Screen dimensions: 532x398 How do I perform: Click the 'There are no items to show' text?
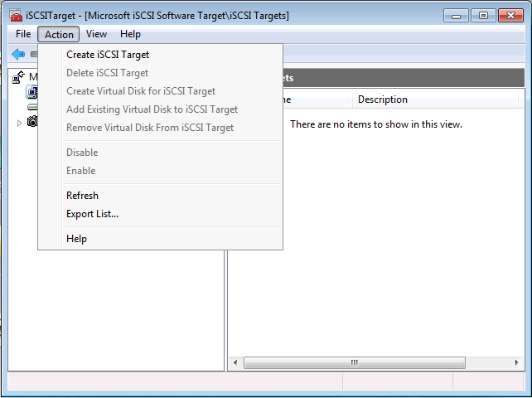376,124
